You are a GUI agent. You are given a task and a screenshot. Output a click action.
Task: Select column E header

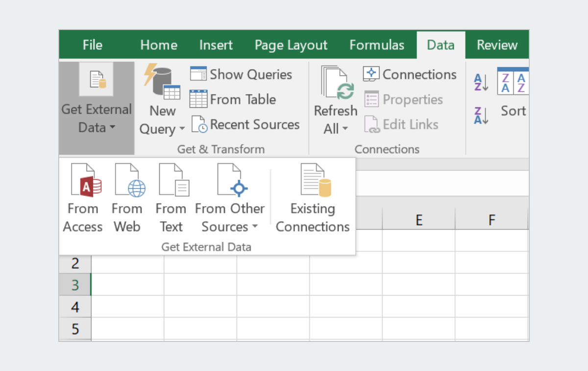pos(419,220)
